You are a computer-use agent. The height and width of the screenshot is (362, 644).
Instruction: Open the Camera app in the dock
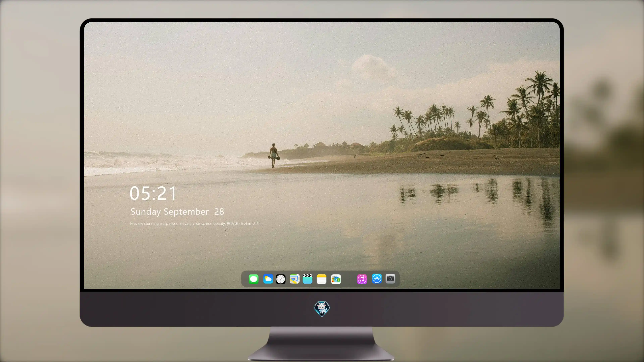tap(390, 279)
